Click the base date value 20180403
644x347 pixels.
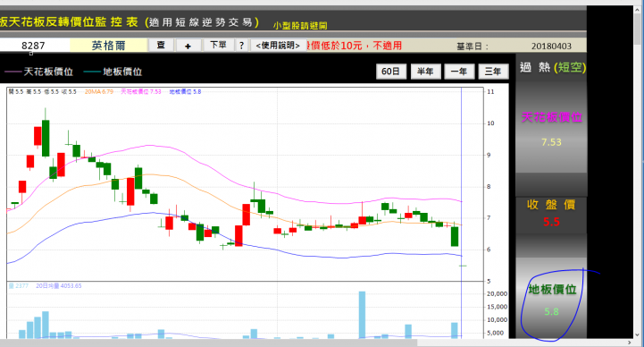tap(551, 46)
